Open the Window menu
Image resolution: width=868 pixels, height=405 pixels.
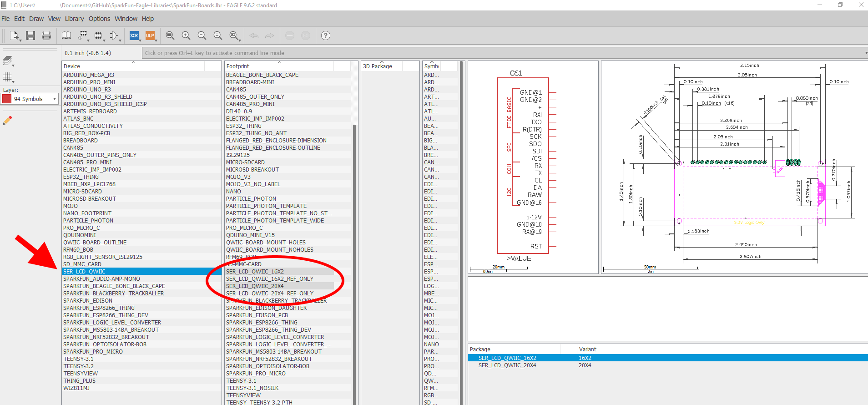click(126, 19)
